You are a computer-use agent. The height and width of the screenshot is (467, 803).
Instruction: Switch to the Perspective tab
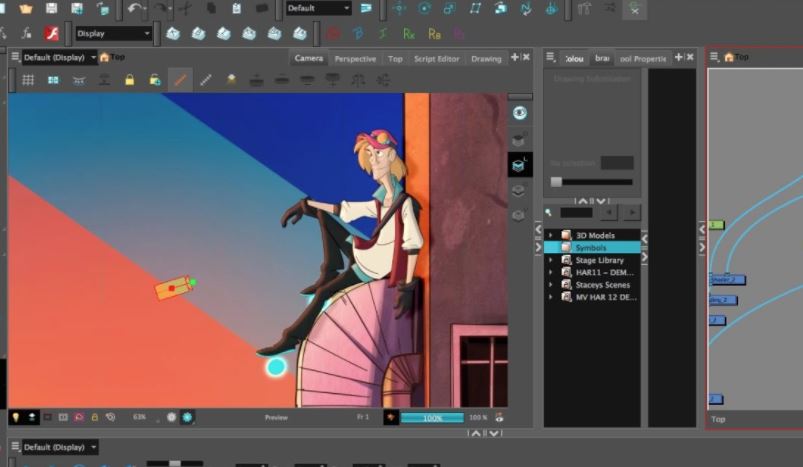click(x=355, y=59)
